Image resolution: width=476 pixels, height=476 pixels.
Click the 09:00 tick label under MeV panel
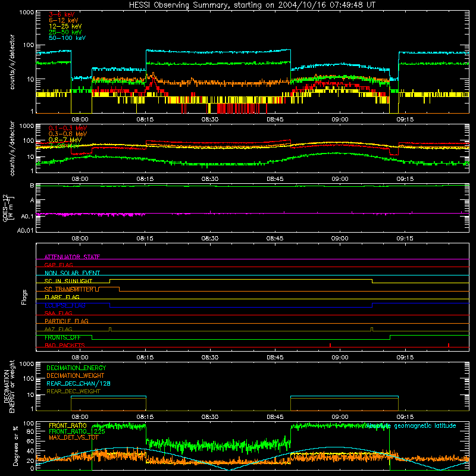coord(340,179)
